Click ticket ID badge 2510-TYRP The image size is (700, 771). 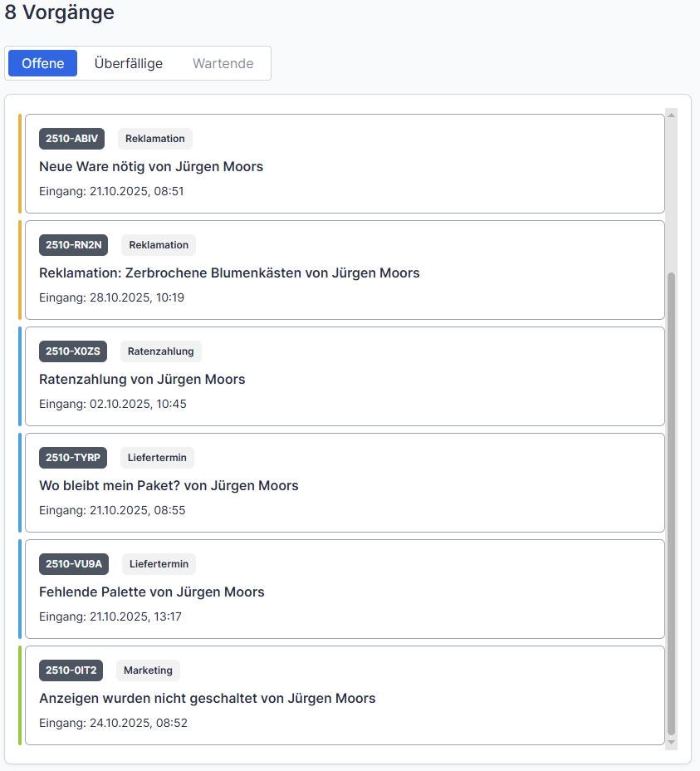point(72,458)
